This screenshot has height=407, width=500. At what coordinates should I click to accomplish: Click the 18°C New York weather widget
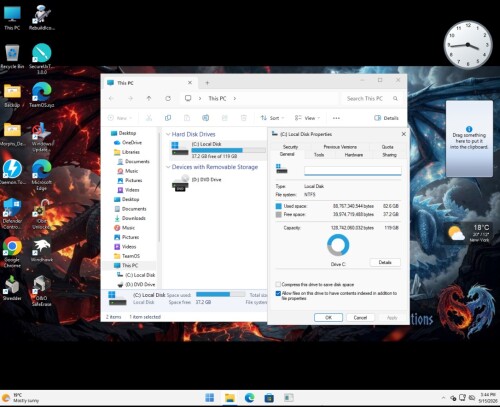469,233
